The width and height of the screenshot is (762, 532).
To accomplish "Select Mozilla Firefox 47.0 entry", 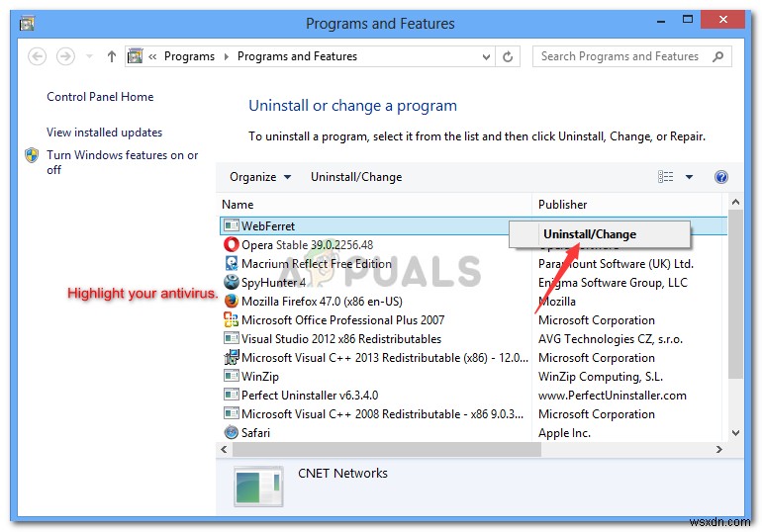I will coord(322,302).
